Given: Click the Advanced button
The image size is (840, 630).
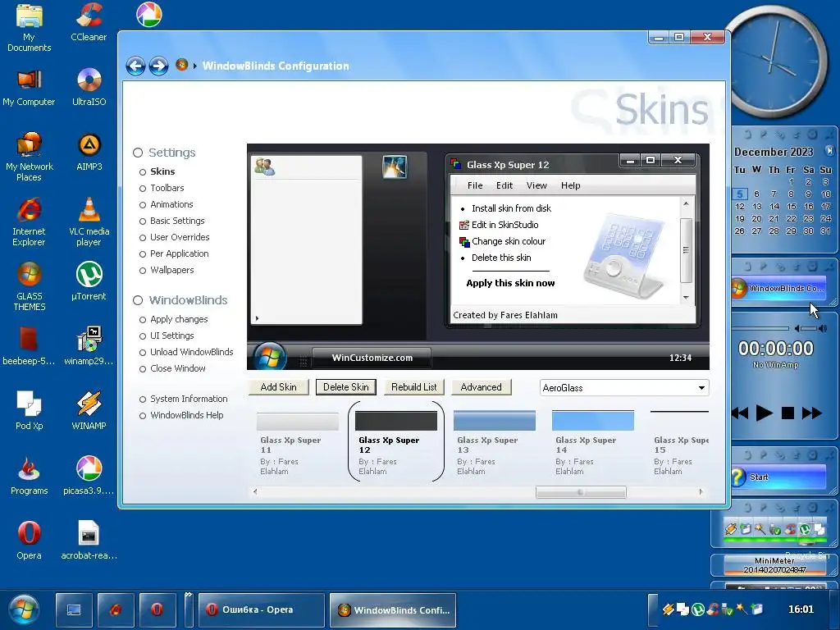Looking at the screenshot, I should tap(481, 387).
